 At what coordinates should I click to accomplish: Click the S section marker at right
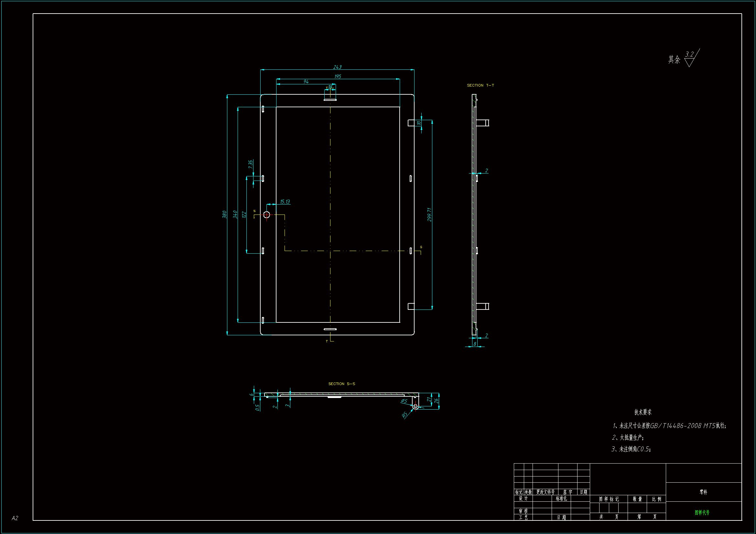[x=421, y=247]
